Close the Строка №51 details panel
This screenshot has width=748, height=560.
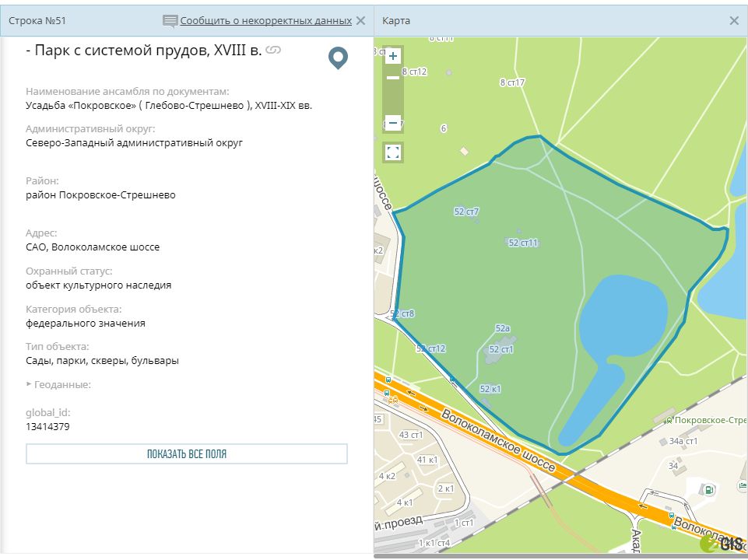(361, 20)
